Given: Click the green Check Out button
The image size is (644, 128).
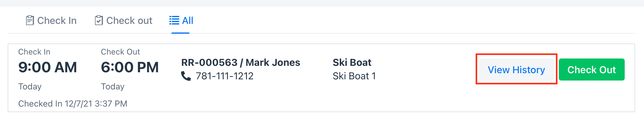Looking at the screenshot, I should click(592, 70).
